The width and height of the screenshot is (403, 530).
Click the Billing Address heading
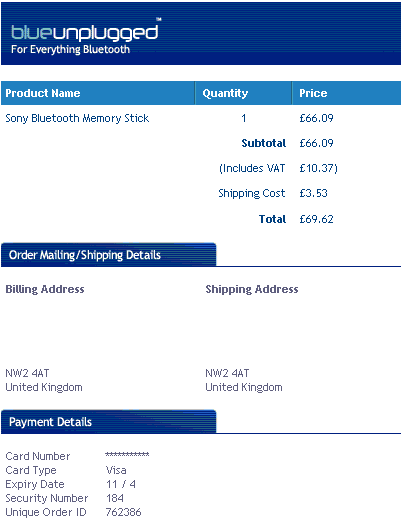tap(45, 289)
